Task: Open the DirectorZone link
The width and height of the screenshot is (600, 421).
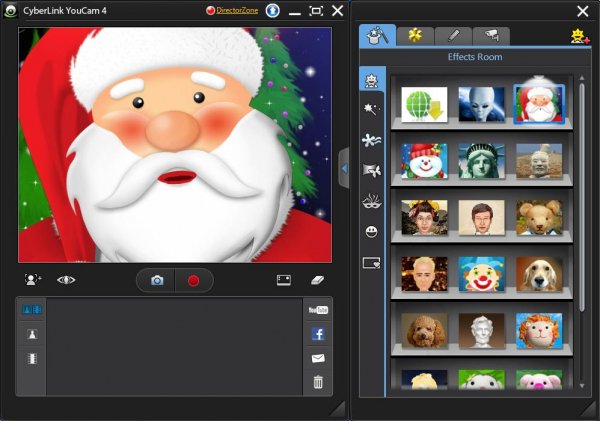Action: click(x=237, y=11)
